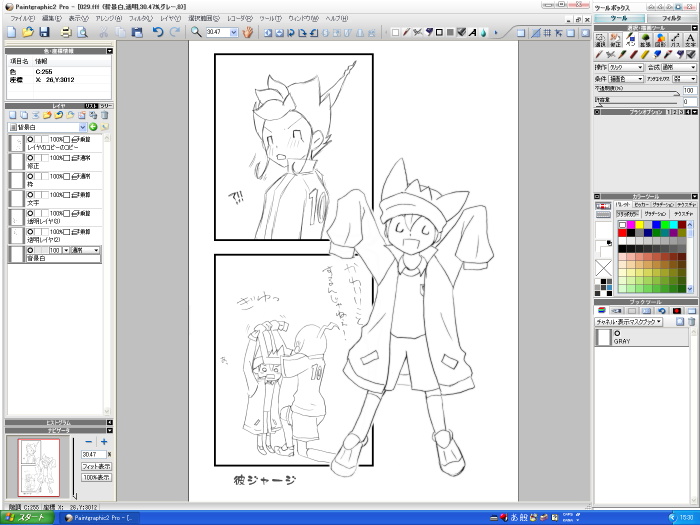Select the 選択 selection tool in the toolbox
The height and width of the screenshot is (525, 700).
pyautogui.click(x=600, y=40)
